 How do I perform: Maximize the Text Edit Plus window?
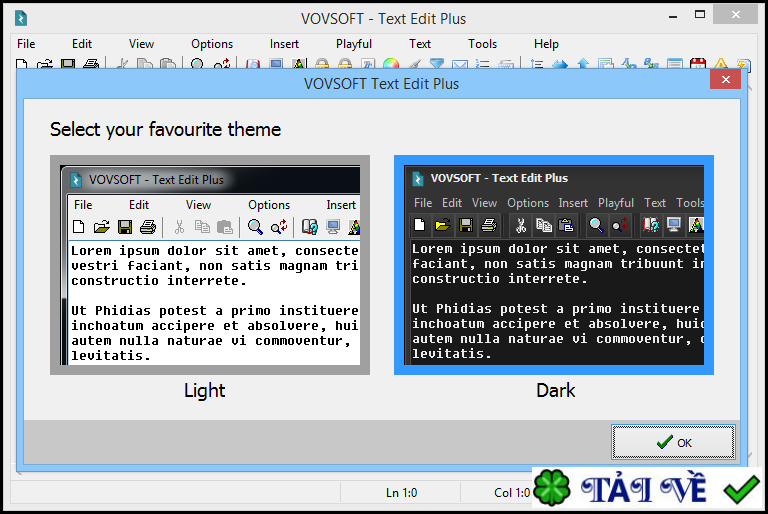[x=700, y=15]
